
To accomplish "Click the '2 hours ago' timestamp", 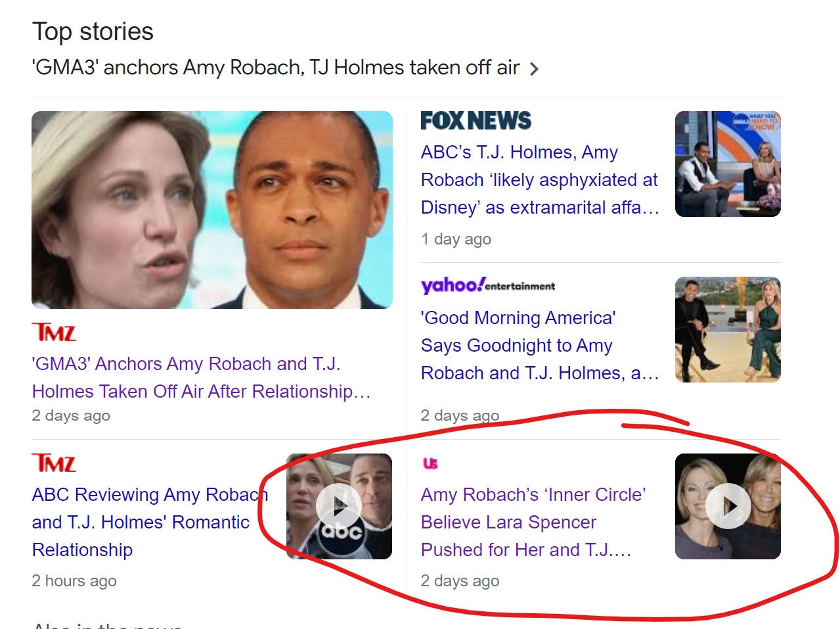I will 74,581.
